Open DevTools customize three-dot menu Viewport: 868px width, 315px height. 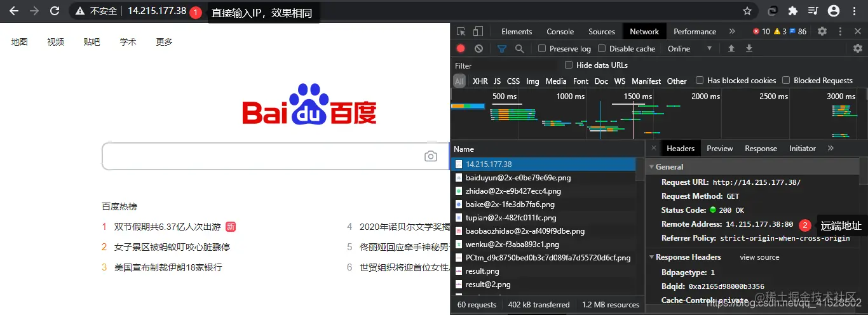click(840, 31)
